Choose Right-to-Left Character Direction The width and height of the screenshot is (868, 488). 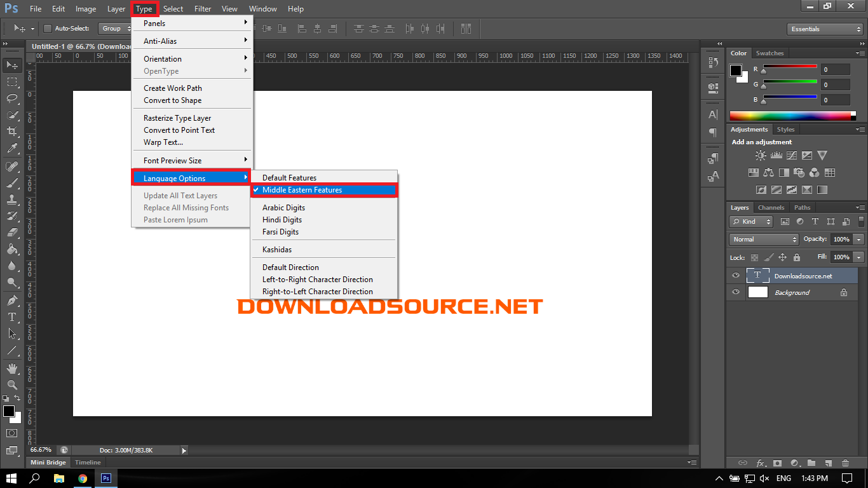(x=318, y=292)
